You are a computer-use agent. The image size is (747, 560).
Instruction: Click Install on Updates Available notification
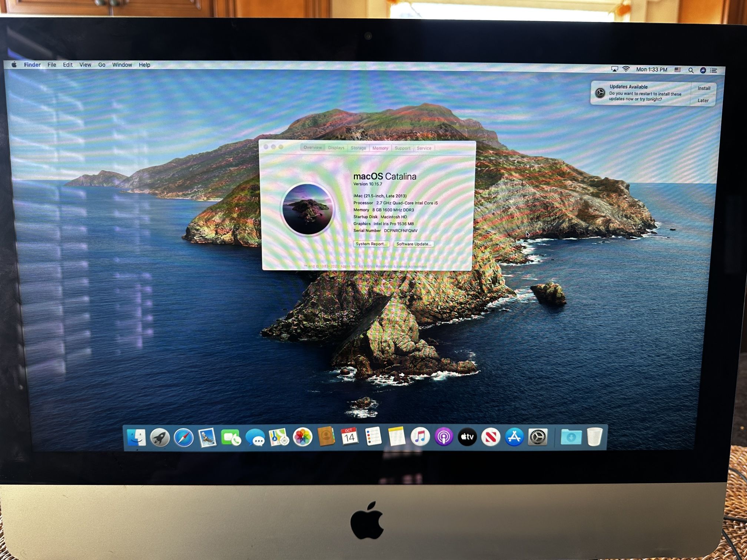[704, 88]
